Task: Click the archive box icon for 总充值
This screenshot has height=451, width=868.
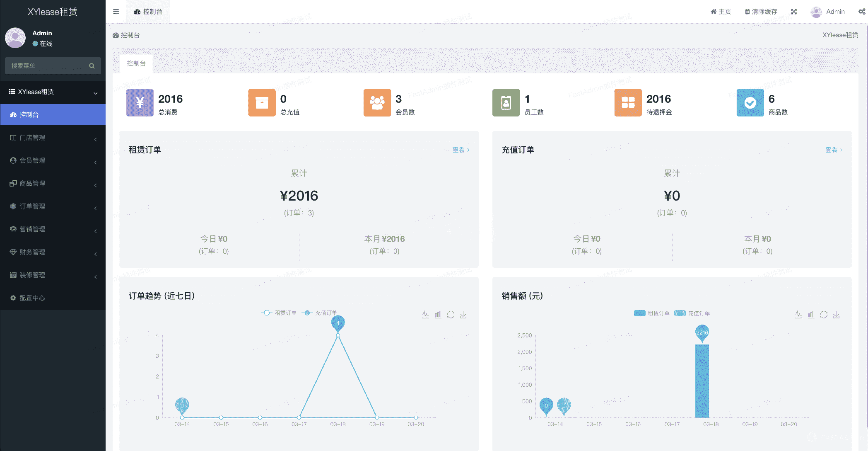Action: pyautogui.click(x=262, y=103)
